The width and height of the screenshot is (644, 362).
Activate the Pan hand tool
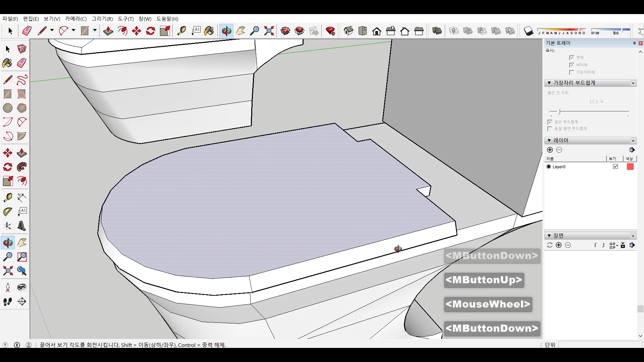point(240,31)
